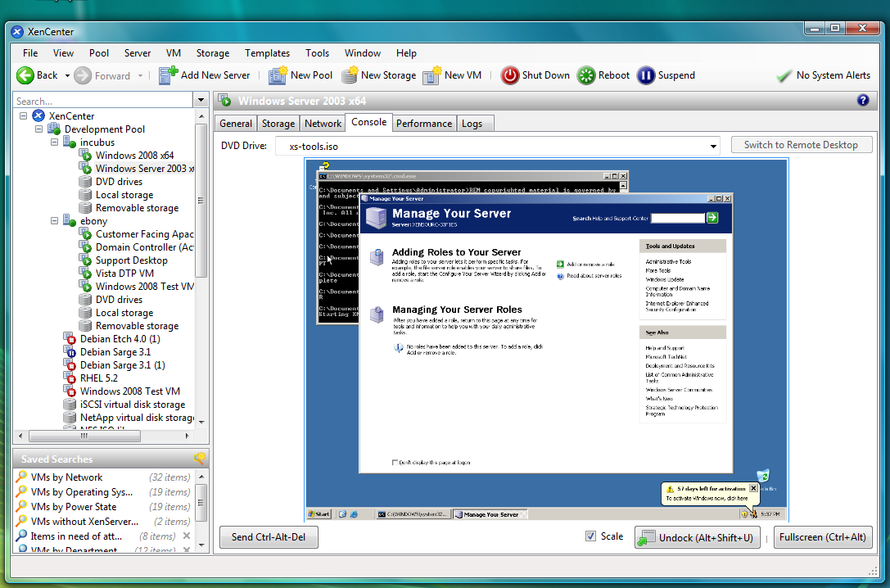
Task: Toggle the Scale checkbox
Action: tap(590, 536)
